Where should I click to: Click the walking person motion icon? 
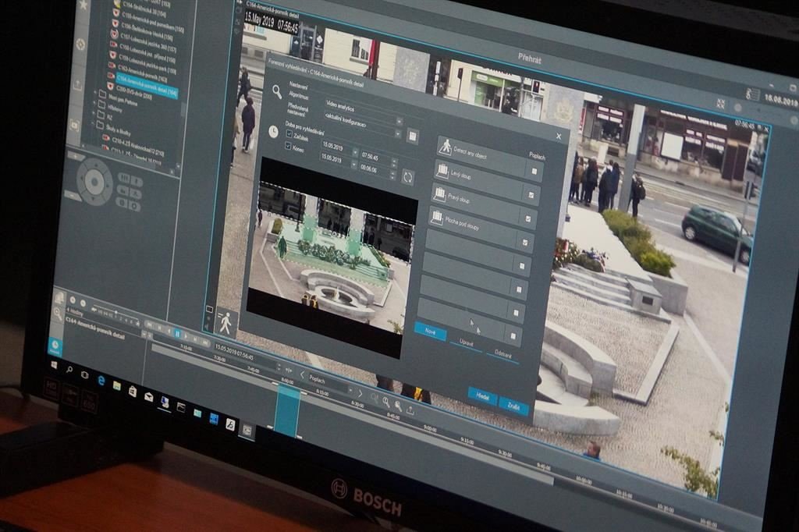coord(225,323)
